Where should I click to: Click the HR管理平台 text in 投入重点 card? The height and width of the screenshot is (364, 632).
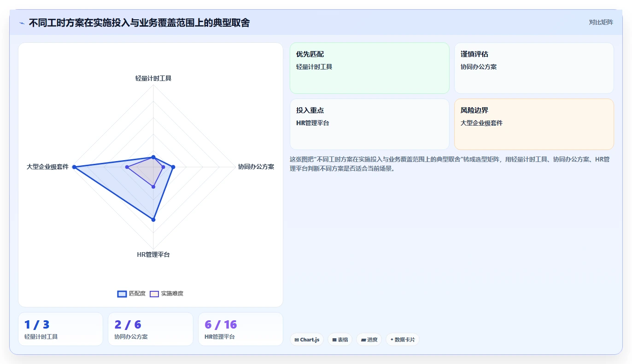313,123
